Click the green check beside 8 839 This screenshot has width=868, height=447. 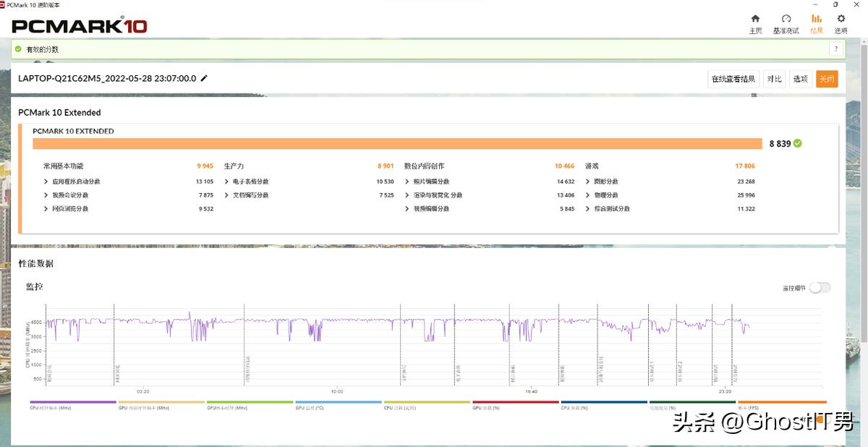(798, 143)
